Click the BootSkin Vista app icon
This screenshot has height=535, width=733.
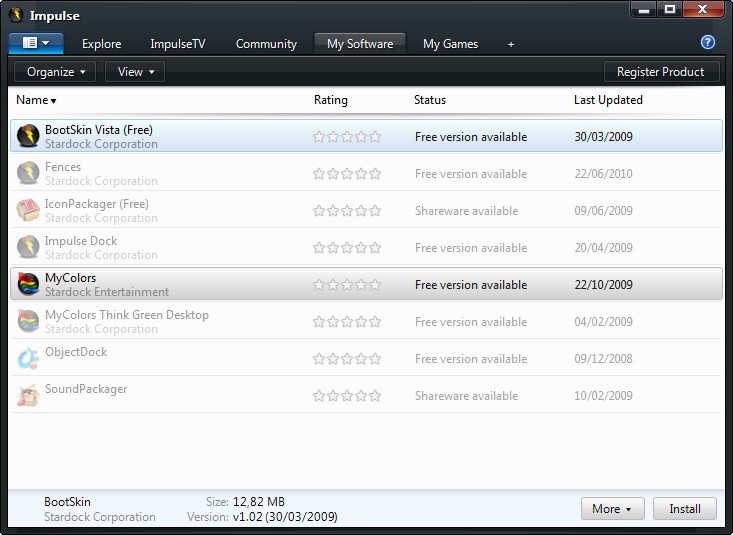[x=28, y=136]
